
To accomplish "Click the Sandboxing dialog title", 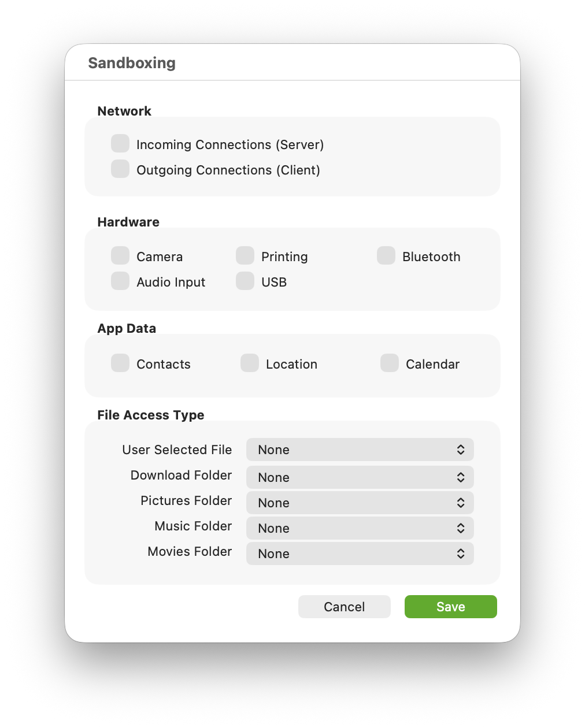I will (x=132, y=63).
